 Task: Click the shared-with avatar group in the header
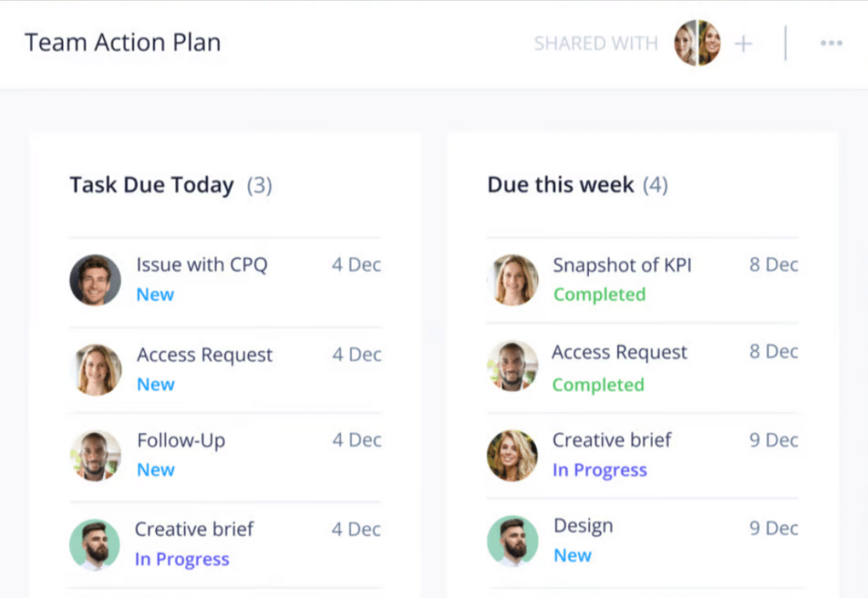[697, 42]
